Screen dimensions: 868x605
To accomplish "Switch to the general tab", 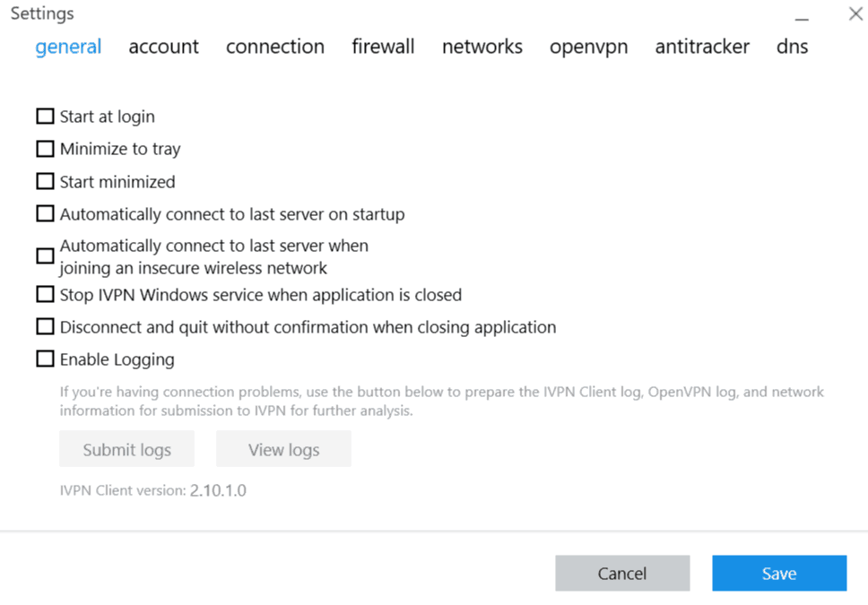I will click(x=68, y=47).
